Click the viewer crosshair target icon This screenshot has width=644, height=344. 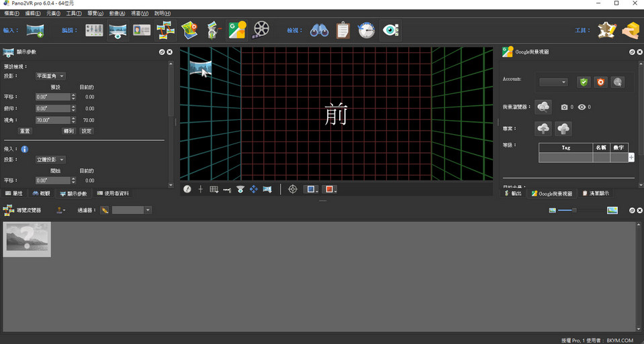[292, 189]
